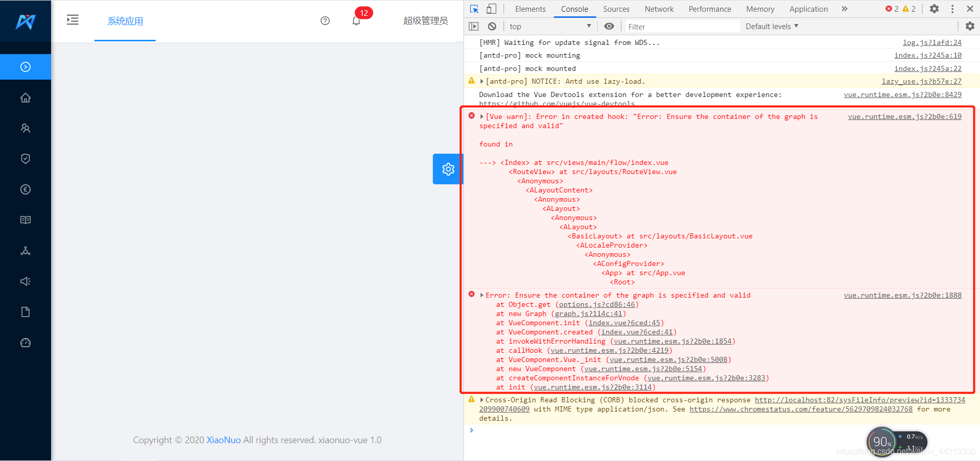Open index.vue?6ced:41 stack link
Image resolution: width=980 pixels, height=461 pixels.
point(637,332)
